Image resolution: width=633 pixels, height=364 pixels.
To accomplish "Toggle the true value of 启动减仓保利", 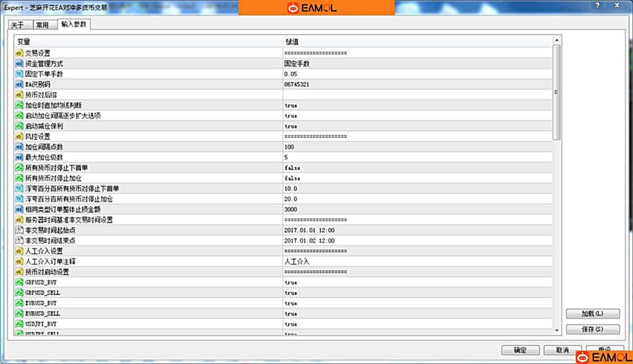I will 291,126.
